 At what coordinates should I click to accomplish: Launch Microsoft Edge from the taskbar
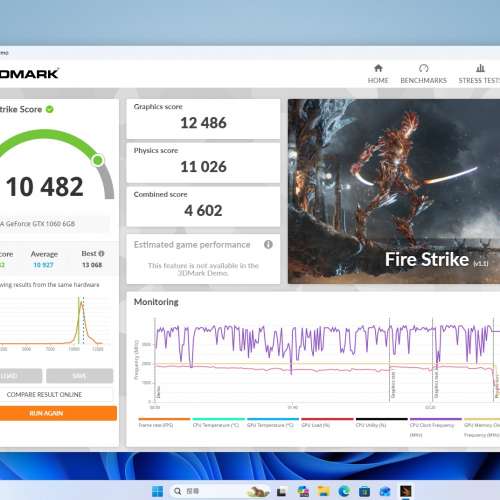(344, 491)
